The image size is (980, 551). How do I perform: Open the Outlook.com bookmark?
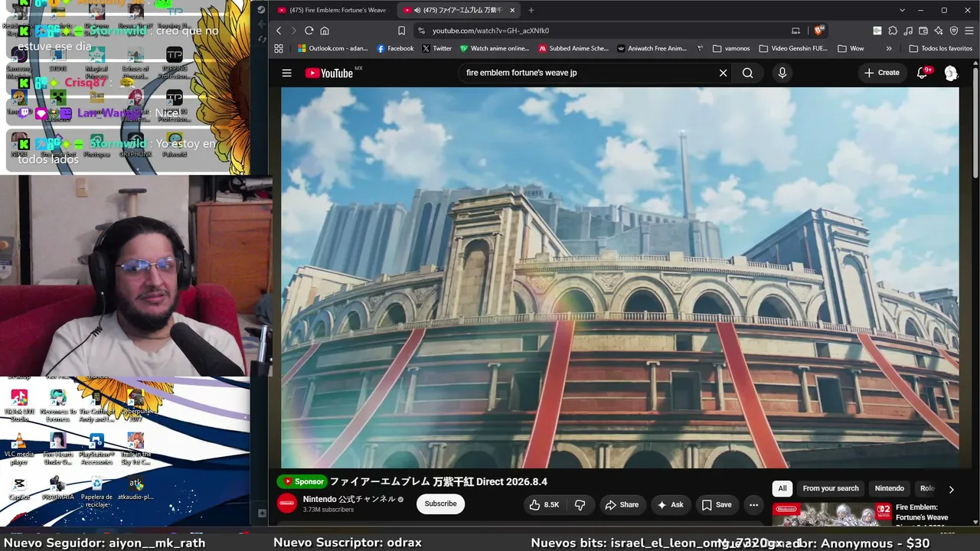pos(332,48)
